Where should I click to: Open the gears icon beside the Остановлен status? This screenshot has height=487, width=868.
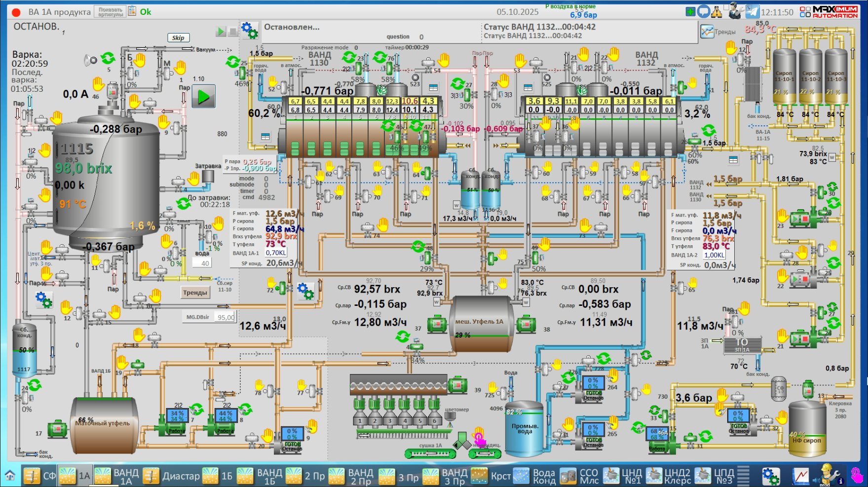point(250,31)
